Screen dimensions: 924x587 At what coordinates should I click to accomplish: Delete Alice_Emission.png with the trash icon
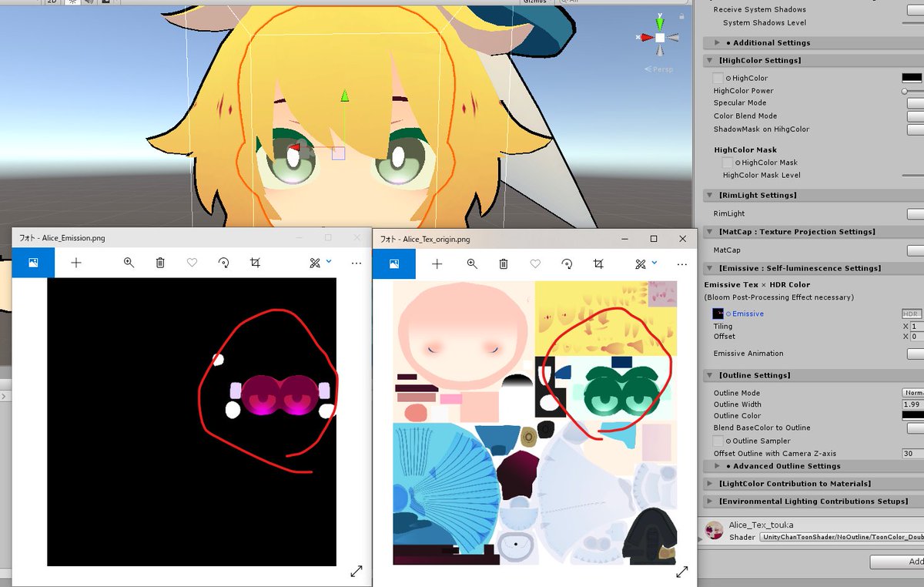(160, 263)
